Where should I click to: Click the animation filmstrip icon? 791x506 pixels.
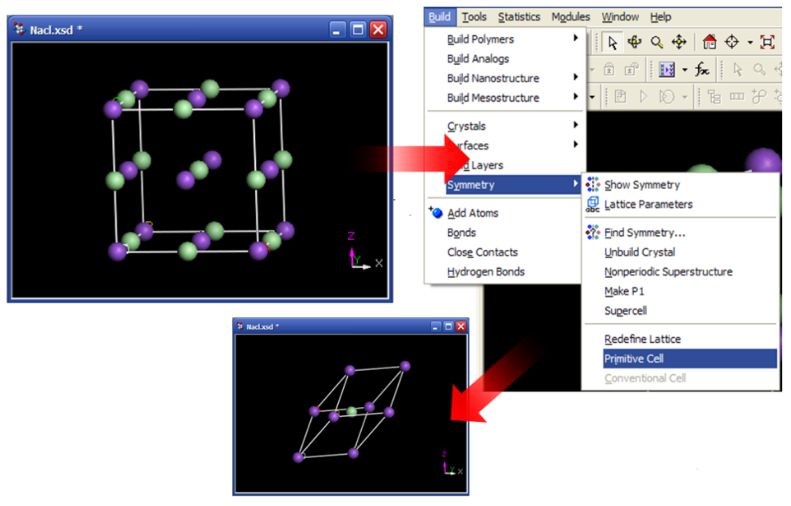667,70
